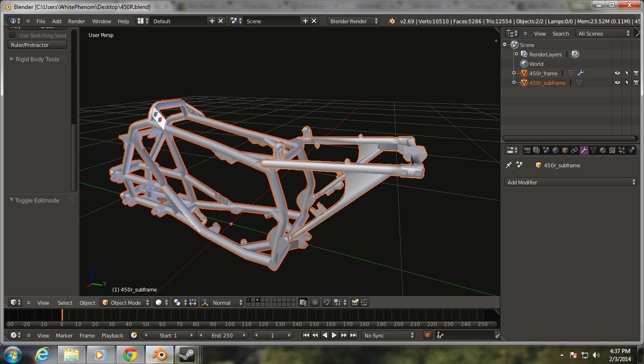Open the Render menu
The image size is (644, 364).
point(76,21)
